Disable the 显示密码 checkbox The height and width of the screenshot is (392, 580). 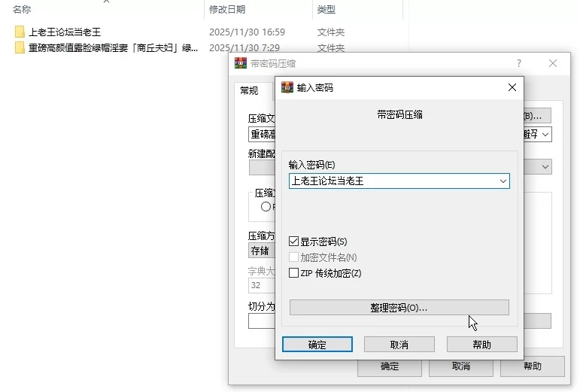[x=294, y=242]
